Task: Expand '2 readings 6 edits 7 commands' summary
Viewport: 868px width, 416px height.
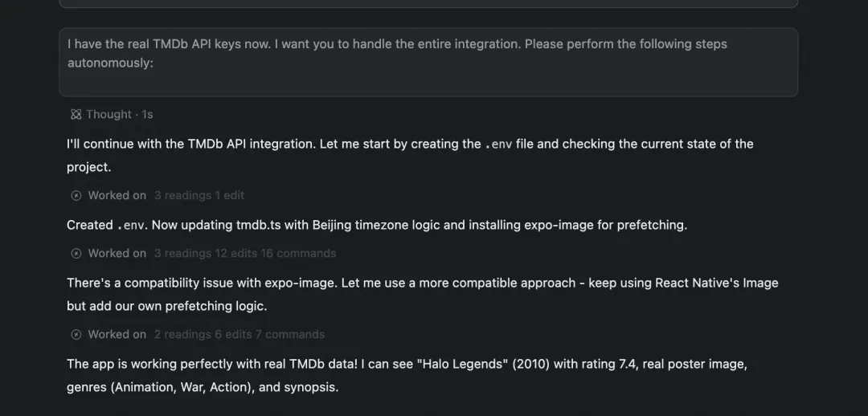Action: [240, 334]
